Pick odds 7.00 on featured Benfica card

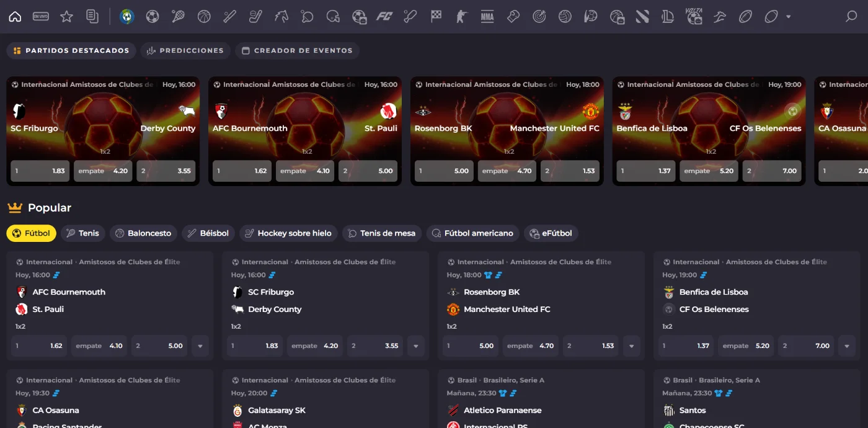click(773, 171)
